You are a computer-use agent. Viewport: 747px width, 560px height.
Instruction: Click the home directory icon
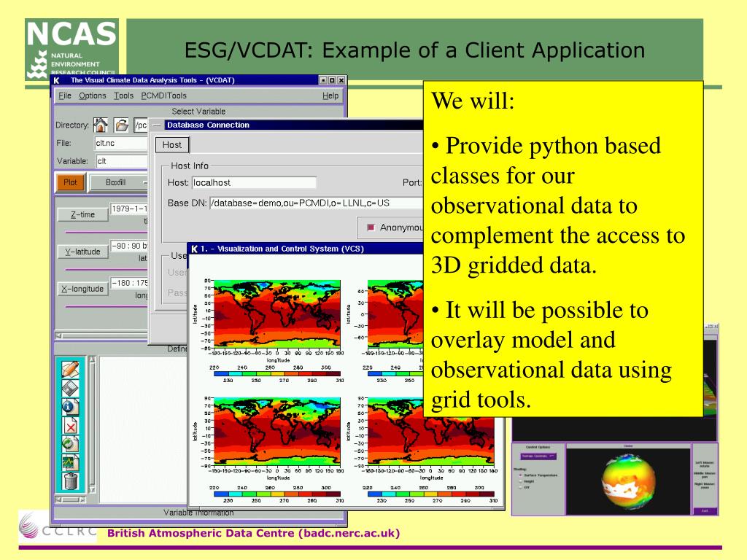coord(101,125)
